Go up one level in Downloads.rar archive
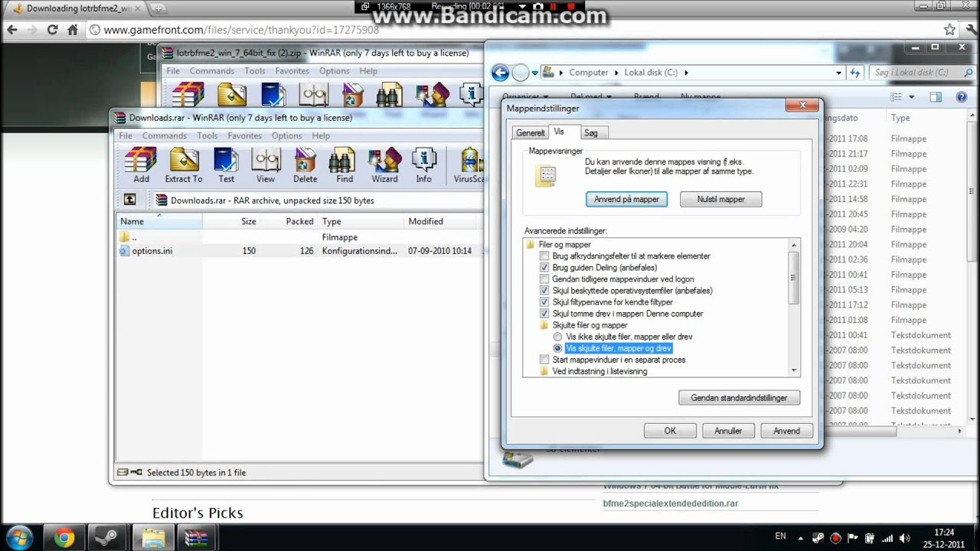This screenshot has width=980, height=551. 130,200
